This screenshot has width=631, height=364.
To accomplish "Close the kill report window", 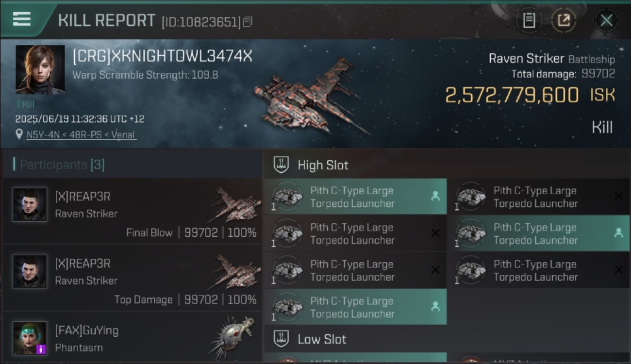I will point(606,20).
